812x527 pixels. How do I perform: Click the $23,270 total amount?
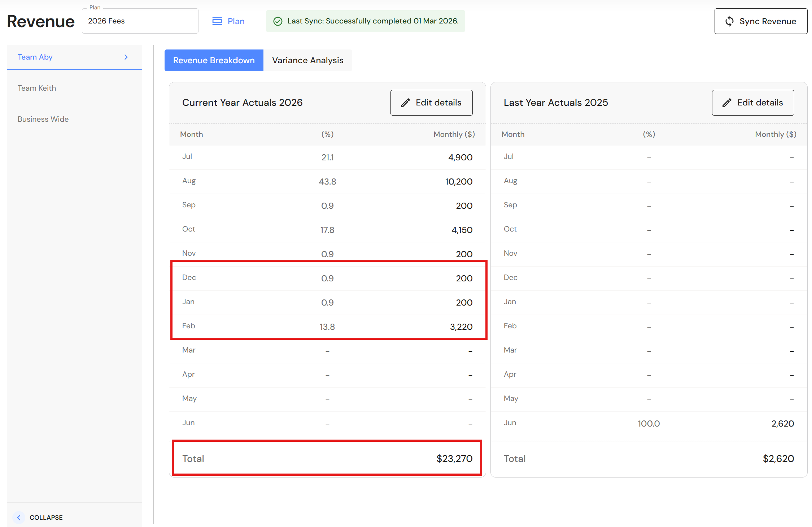454,458
